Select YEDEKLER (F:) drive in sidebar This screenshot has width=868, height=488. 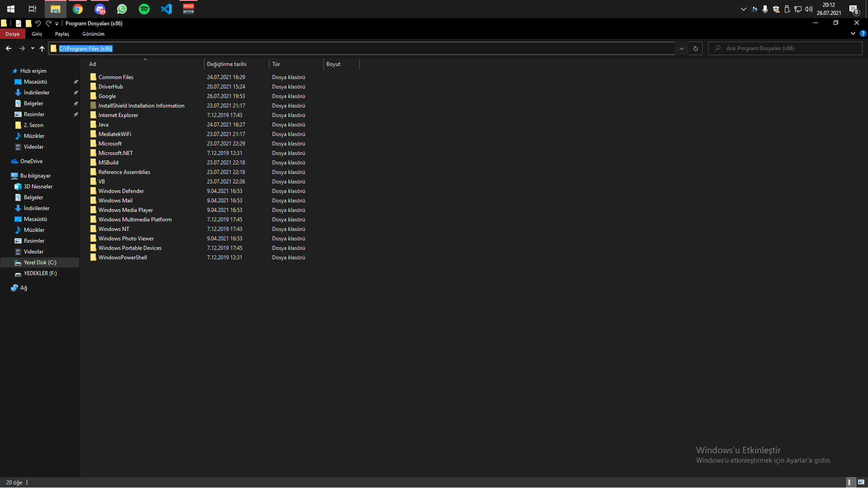tap(40, 273)
